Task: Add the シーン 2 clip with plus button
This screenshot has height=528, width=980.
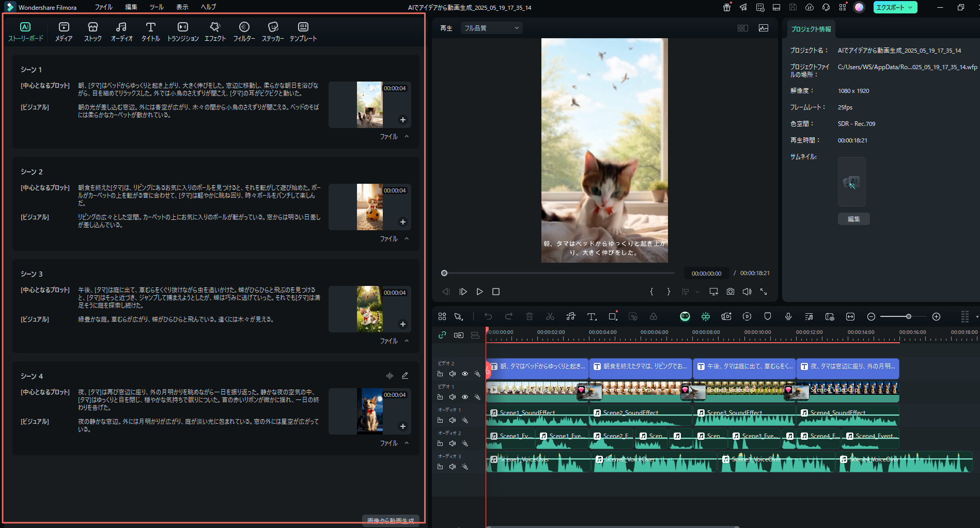Action: 403,222
